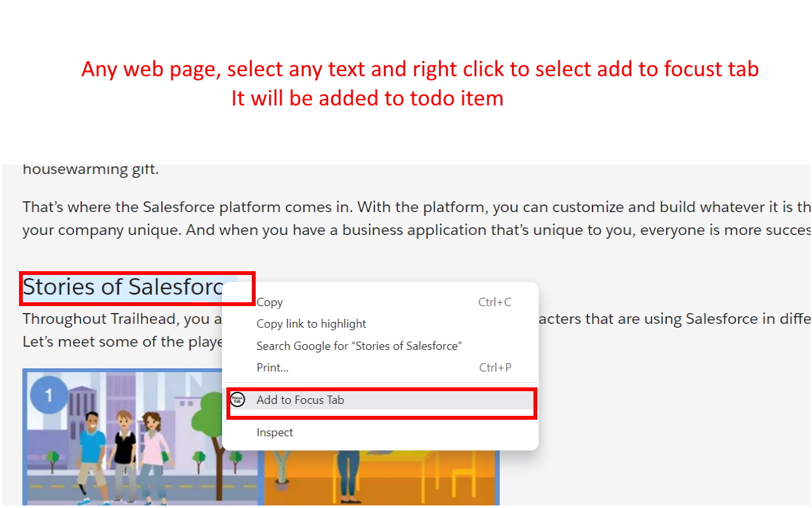
Task: Click the Focus Tab extension icon
Action: [237, 400]
